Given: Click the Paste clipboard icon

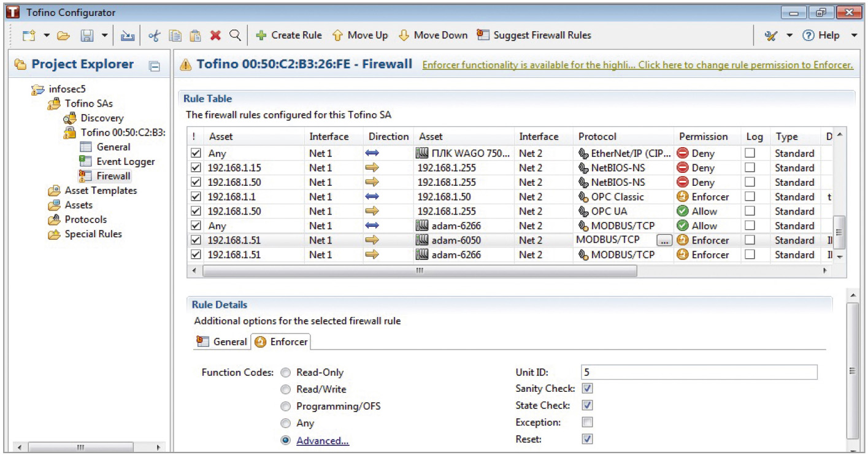Looking at the screenshot, I should [x=195, y=36].
